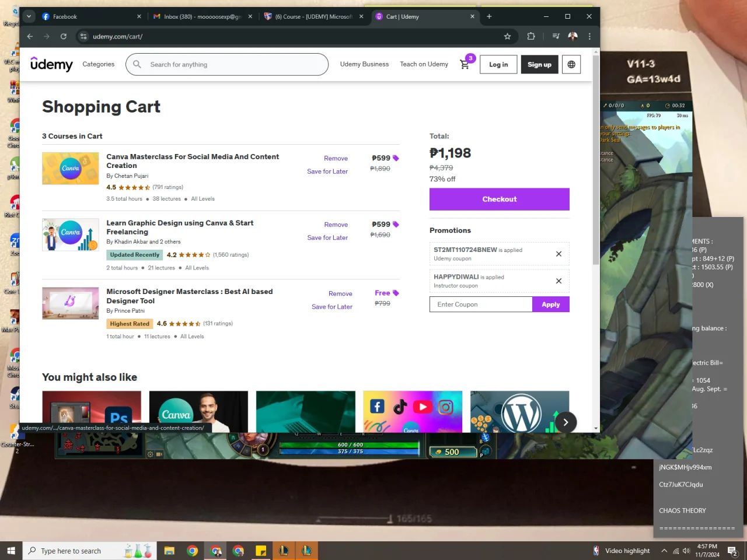Click the Chrome address bar URL
Viewport: 747px width, 560px height.
(117, 36)
